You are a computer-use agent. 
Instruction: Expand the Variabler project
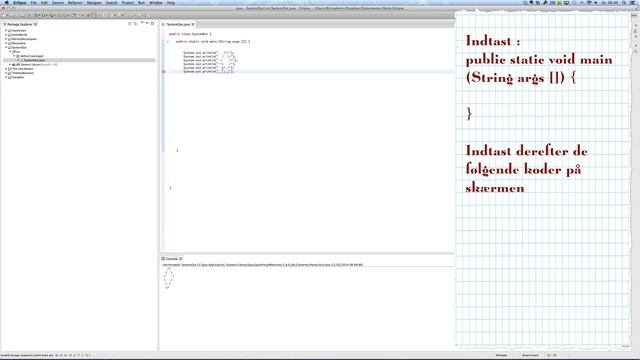(x=6, y=77)
